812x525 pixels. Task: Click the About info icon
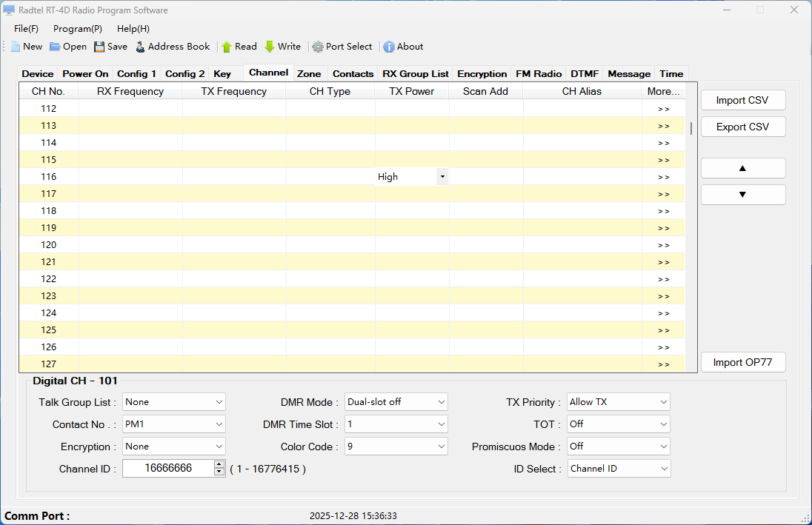tap(389, 47)
